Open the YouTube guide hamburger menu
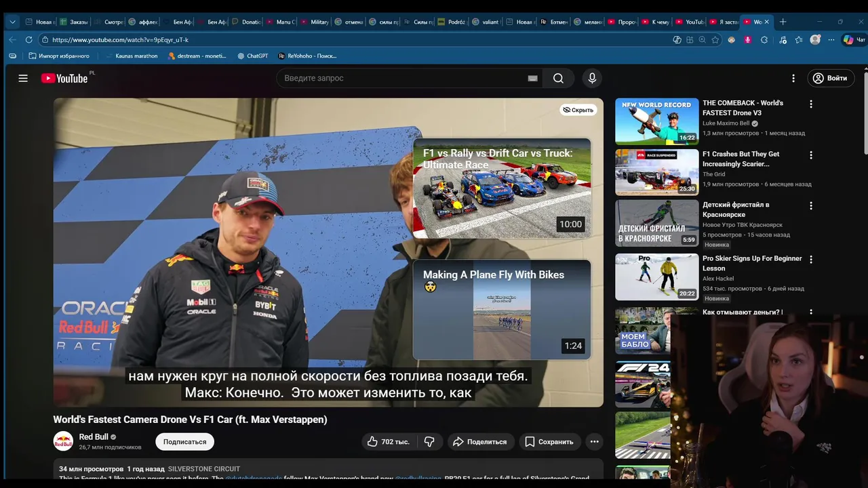Screen dimensions: 868x488 point(23,78)
